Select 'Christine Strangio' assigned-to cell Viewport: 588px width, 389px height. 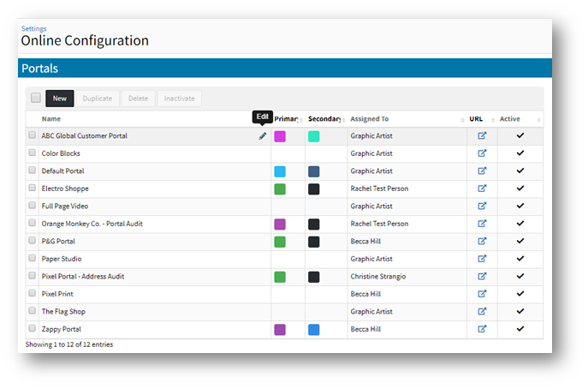click(x=378, y=277)
